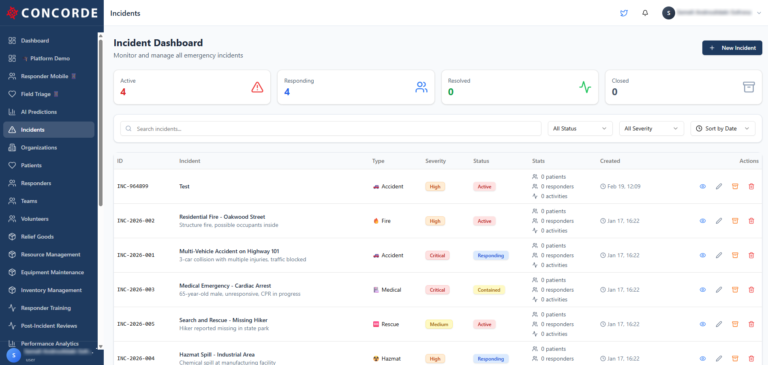Click the Responding people icon card

[421, 87]
